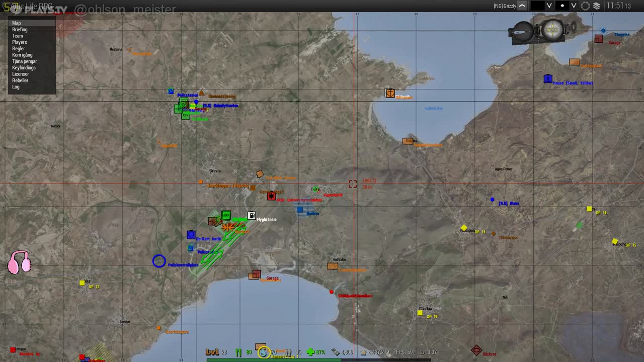The height and width of the screenshot is (362, 644).
Task: Click the yellow DP 15 delivery marker
Action: click(615, 242)
